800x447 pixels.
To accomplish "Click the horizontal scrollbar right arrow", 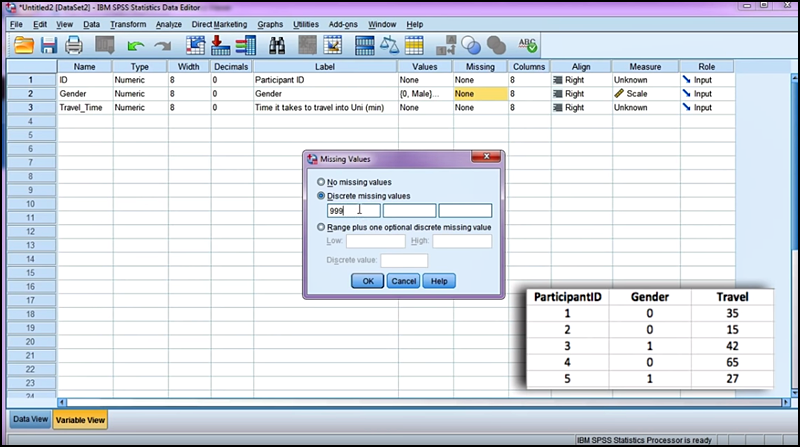I will click(x=786, y=402).
